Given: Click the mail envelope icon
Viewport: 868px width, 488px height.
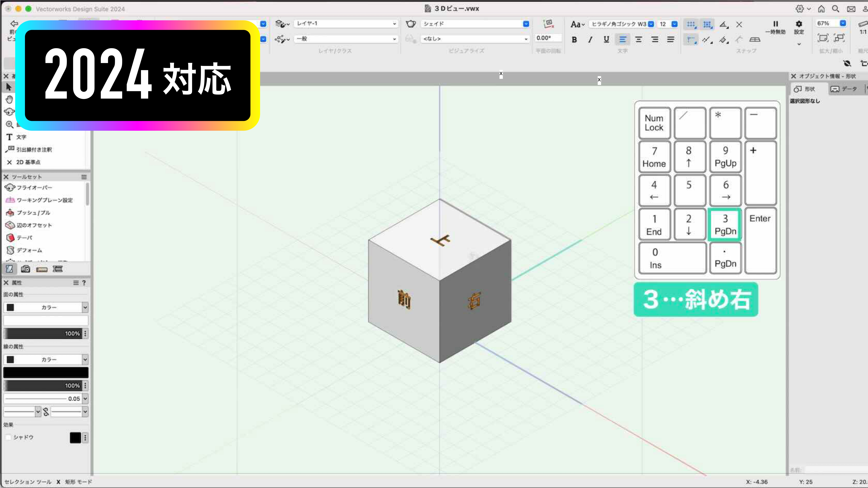Looking at the screenshot, I should pos(851,9).
